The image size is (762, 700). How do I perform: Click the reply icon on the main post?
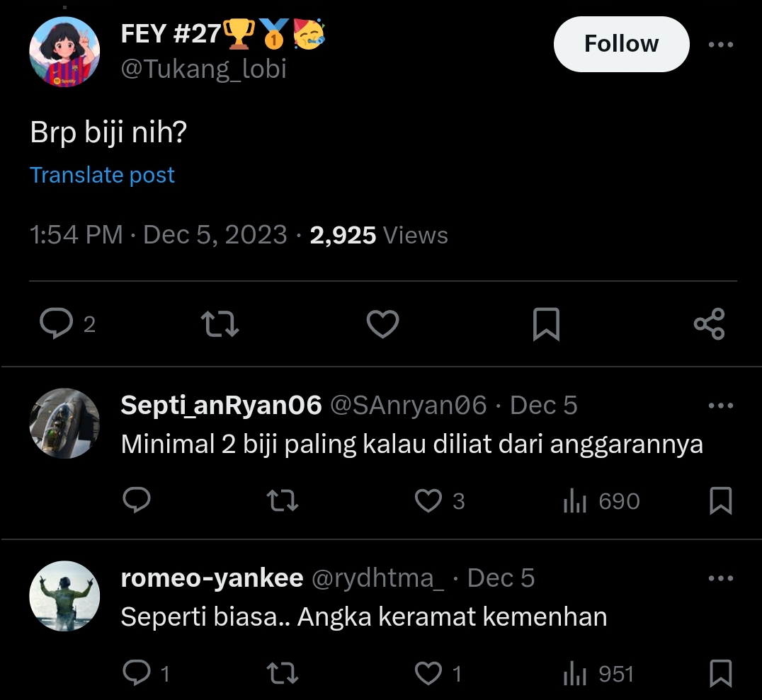(x=55, y=324)
